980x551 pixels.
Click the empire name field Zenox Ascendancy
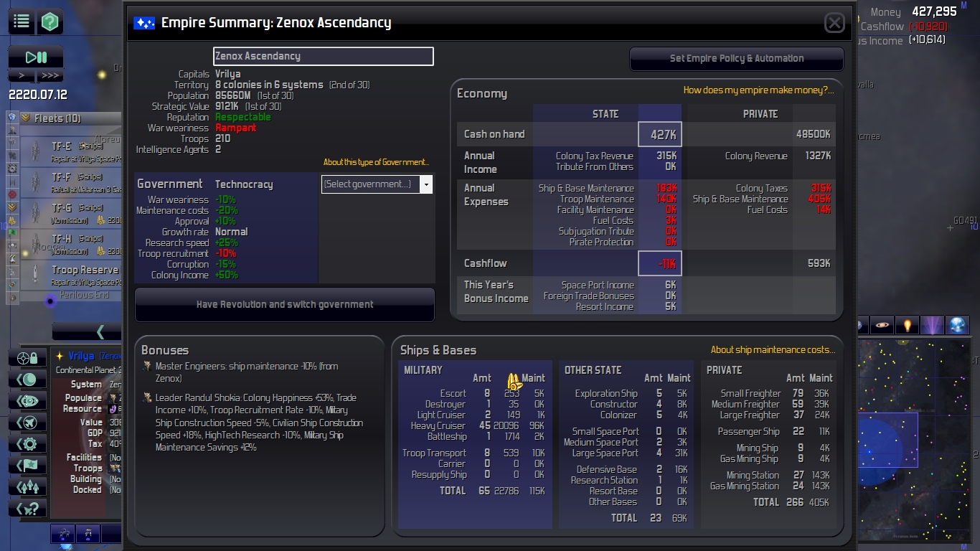pos(324,56)
